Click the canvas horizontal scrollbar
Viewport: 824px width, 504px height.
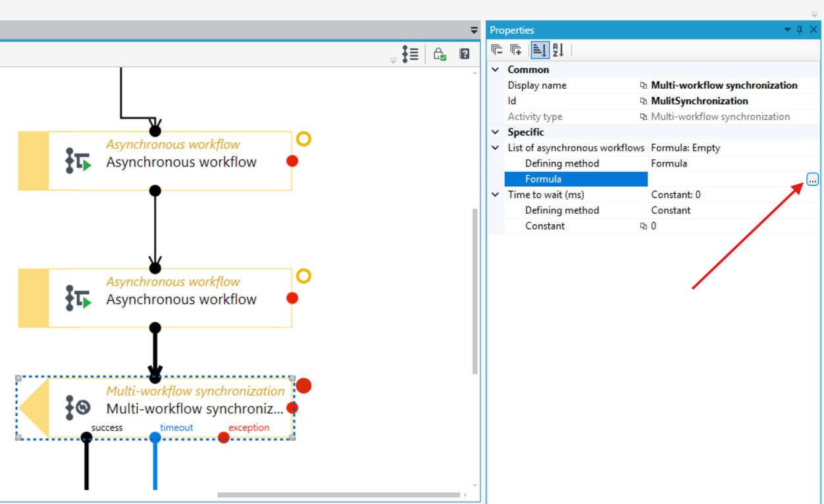pos(338,495)
